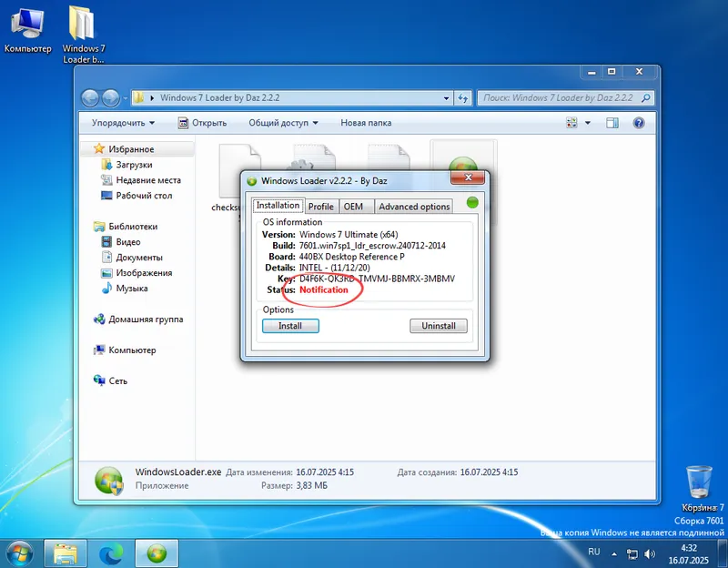
Task: Click the Preview pane icon in Explorer toolbar
Action: click(x=611, y=121)
